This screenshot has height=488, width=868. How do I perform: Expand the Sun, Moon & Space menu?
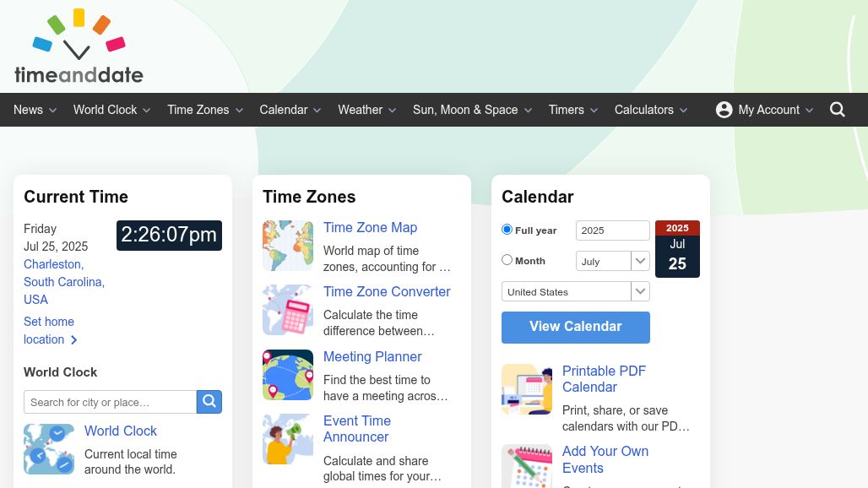pyautogui.click(x=472, y=110)
